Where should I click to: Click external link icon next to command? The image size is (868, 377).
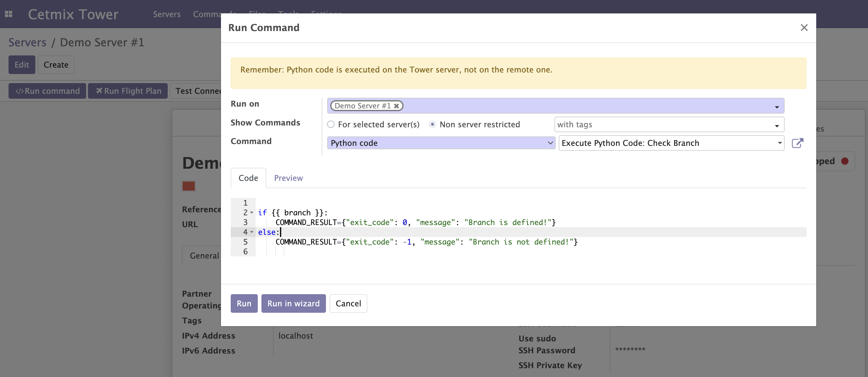797,143
